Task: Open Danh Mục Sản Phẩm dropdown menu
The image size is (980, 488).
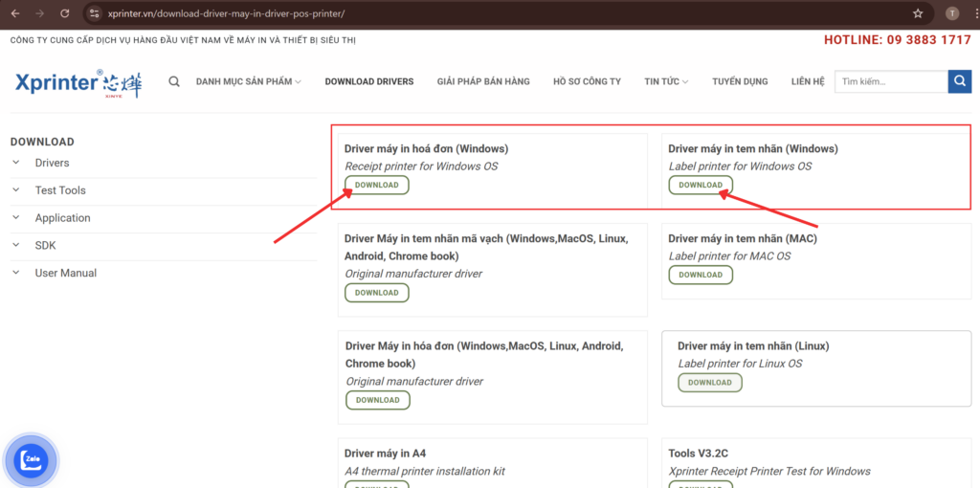Action: coord(248,81)
